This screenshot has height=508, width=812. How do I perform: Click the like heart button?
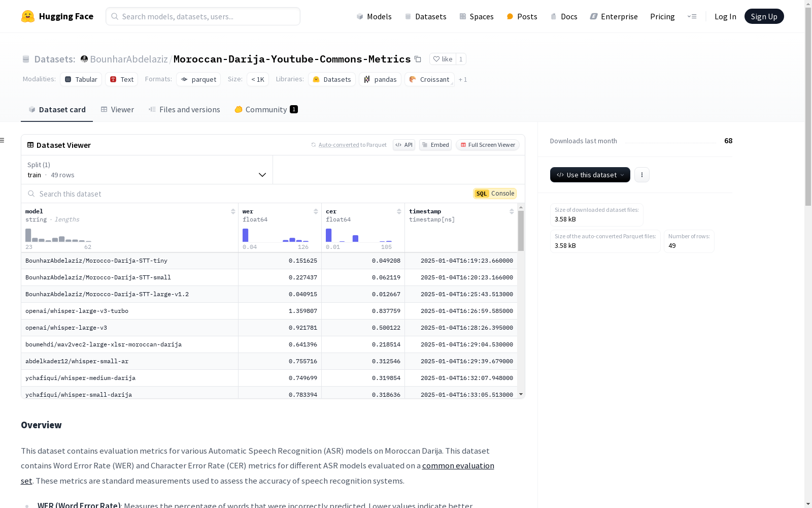(443, 59)
